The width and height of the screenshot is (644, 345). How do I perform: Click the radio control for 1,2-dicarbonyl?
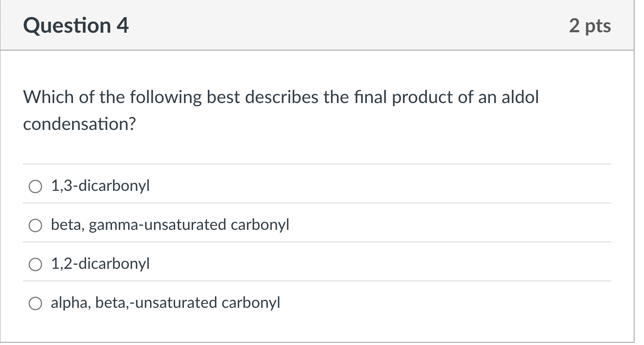pos(35,264)
